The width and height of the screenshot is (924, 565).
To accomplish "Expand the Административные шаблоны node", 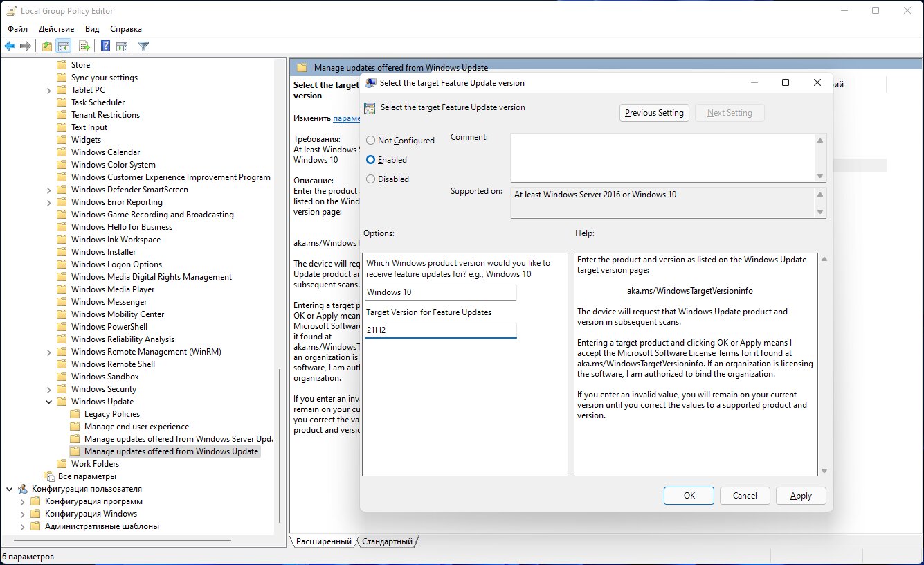I will tap(23, 526).
